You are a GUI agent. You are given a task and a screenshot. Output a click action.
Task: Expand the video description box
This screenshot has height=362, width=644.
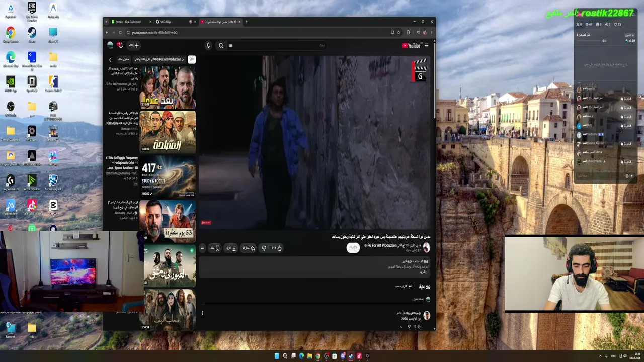coord(314,266)
